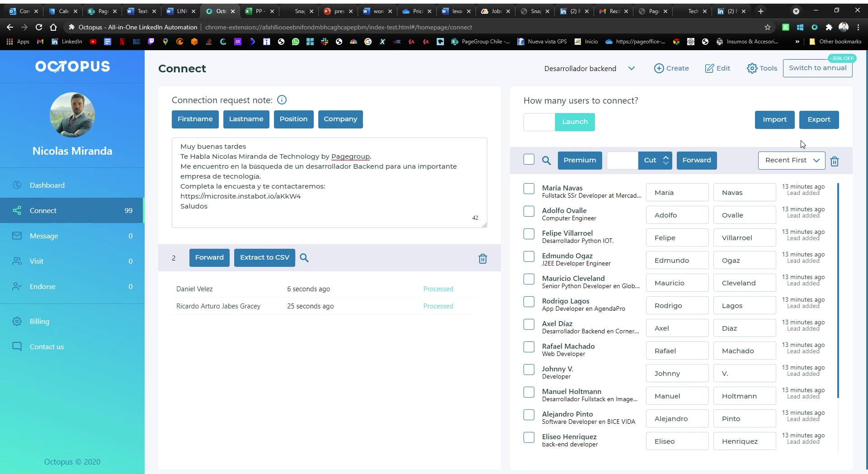Click the Export button
This screenshot has height=474, width=868.
click(x=819, y=119)
